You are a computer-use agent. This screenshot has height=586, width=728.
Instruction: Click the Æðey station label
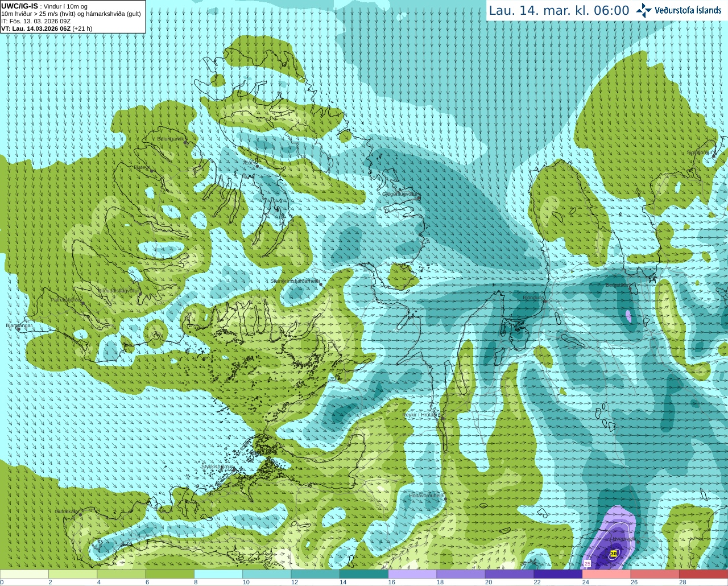pyautogui.click(x=249, y=163)
